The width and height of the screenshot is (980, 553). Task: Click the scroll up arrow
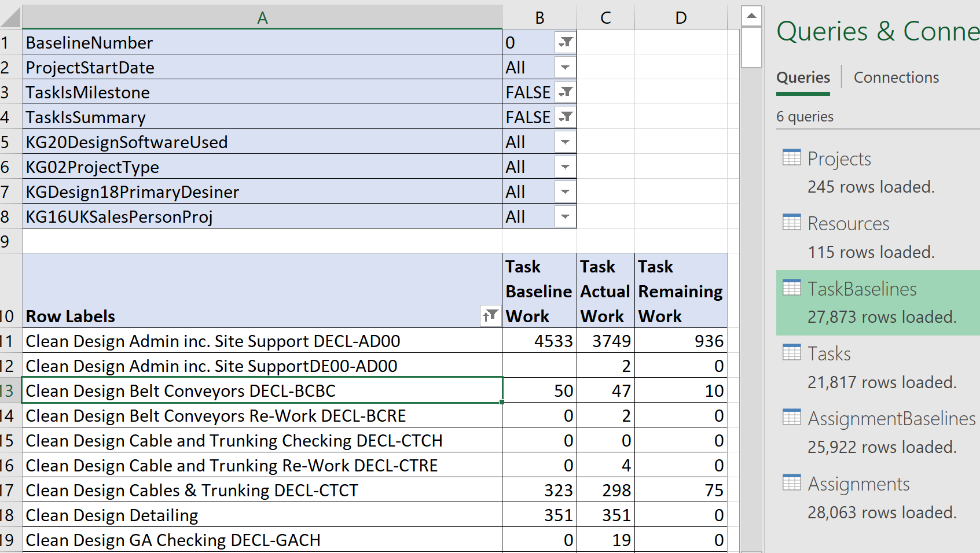click(x=751, y=16)
